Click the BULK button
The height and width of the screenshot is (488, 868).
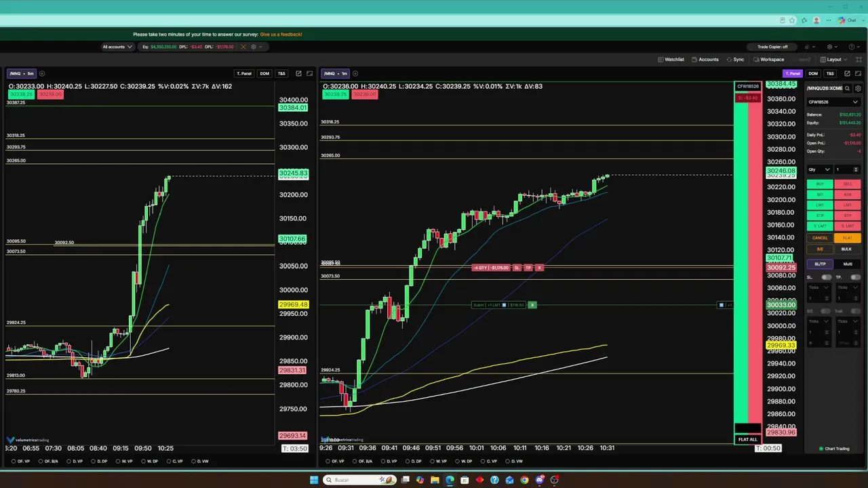pyautogui.click(x=847, y=249)
